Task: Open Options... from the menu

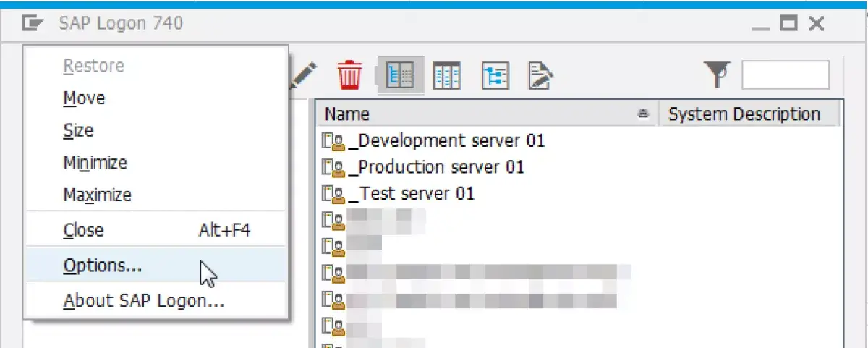Action: [x=156, y=266]
